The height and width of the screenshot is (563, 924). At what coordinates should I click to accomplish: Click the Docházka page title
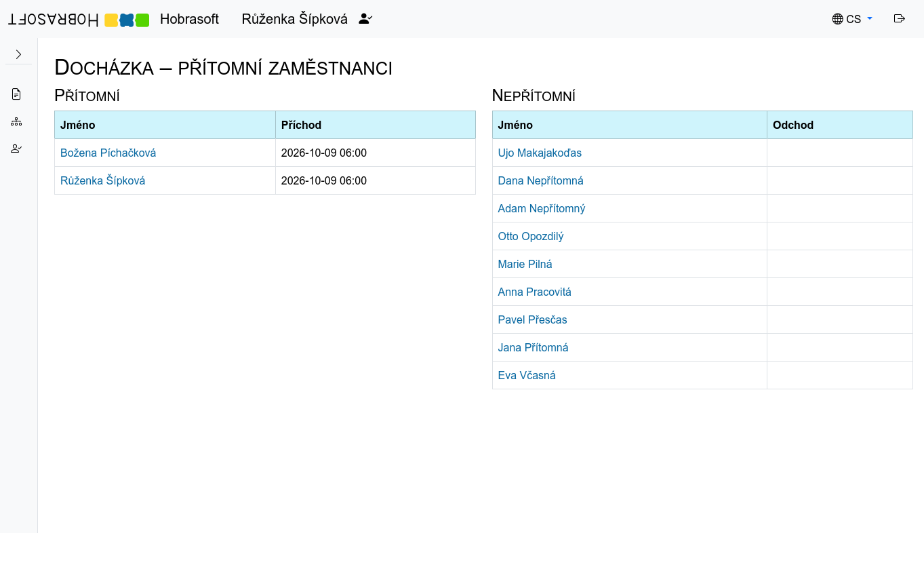[223, 68]
